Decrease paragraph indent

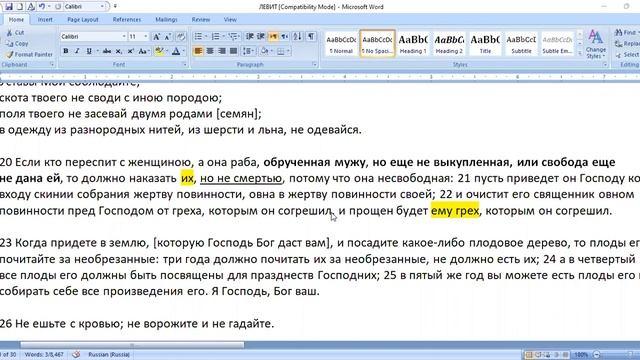pyautogui.click(x=250, y=37)
